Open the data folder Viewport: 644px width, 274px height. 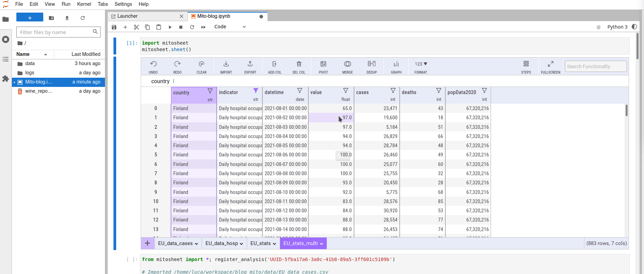[x=59, y=63]
